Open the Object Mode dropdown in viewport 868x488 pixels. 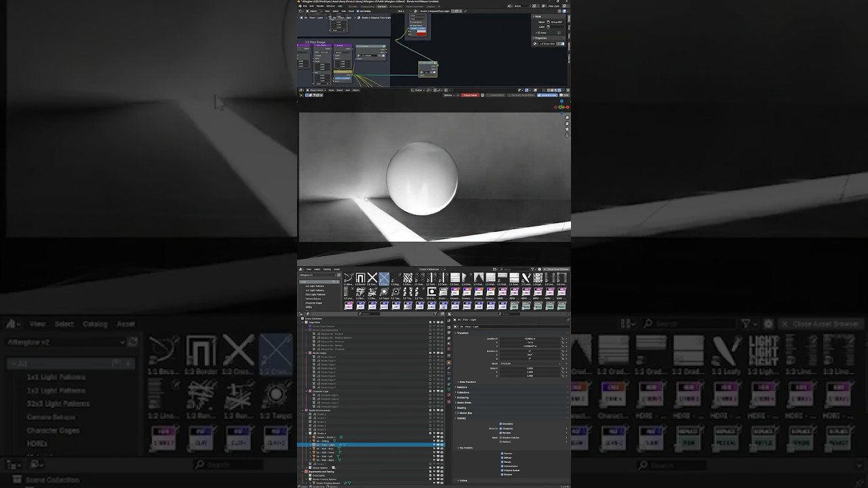[x=315, y=90]
